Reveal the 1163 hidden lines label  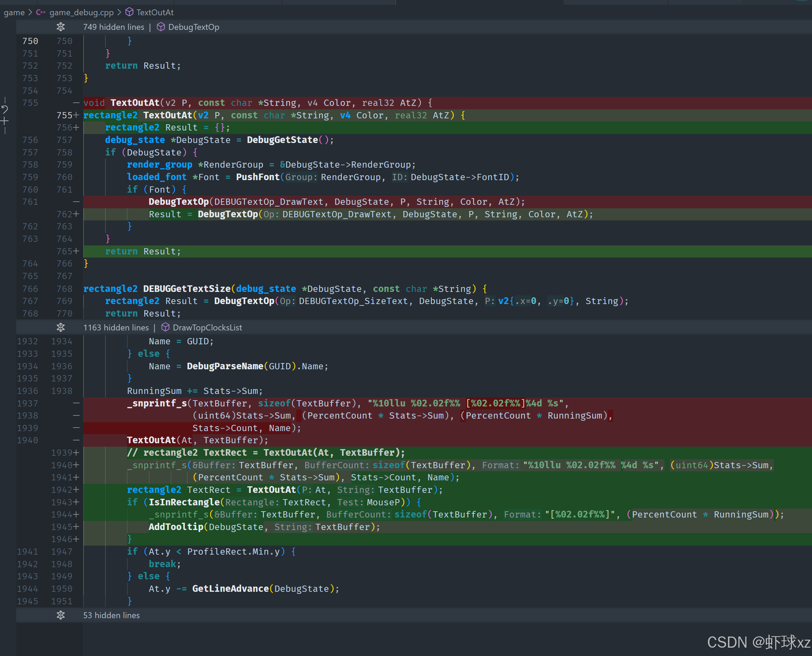[116, 327]
